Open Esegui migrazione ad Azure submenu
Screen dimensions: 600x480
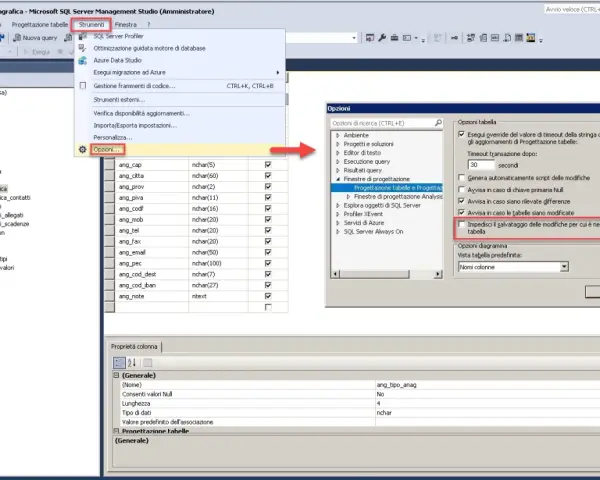[x=180, y=72]
